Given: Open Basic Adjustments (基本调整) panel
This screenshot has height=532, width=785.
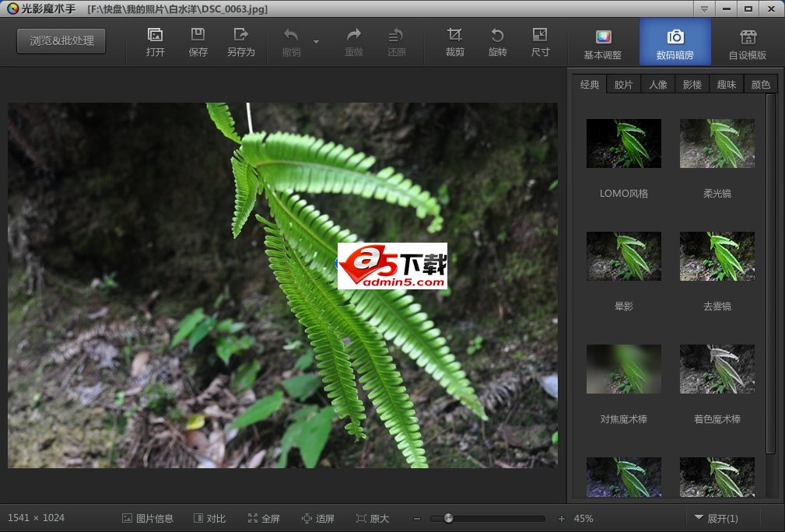Looking at the screenshot, I should (603, 44).
